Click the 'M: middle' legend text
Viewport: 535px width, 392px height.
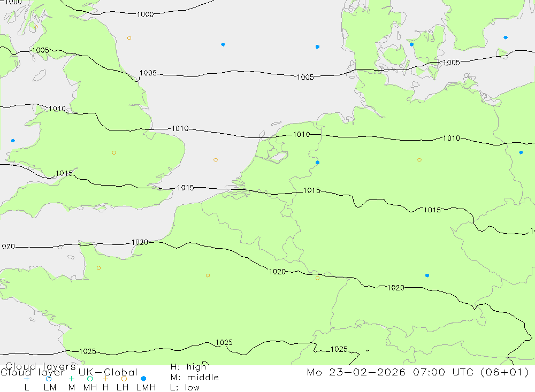(x=195, y=378)
